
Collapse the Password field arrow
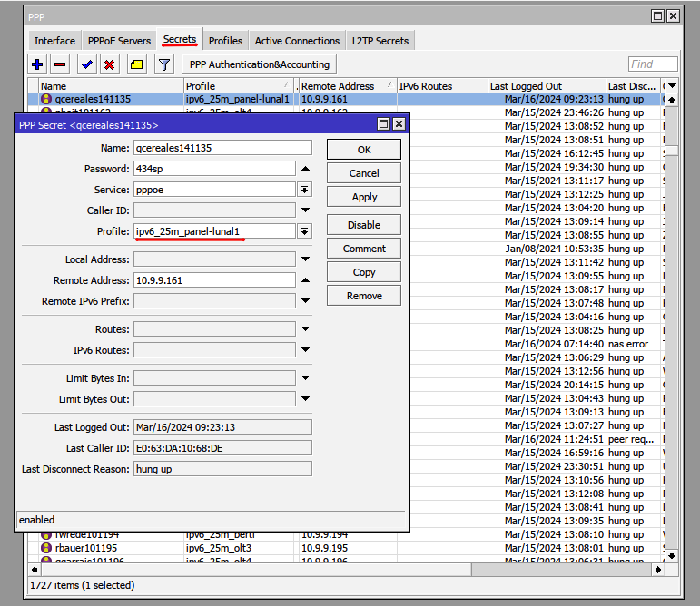pyautogui.click(x=305, y=169)
